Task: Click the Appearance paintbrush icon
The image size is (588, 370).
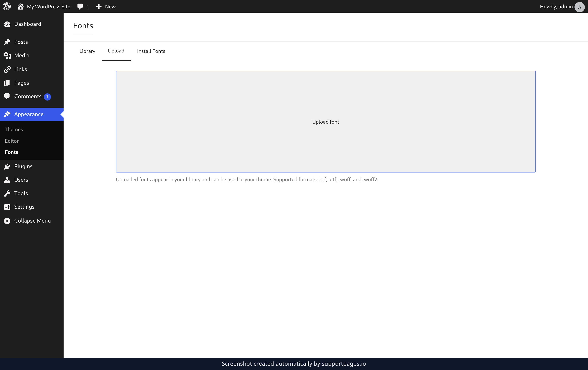Action: [x=7, y=114]
